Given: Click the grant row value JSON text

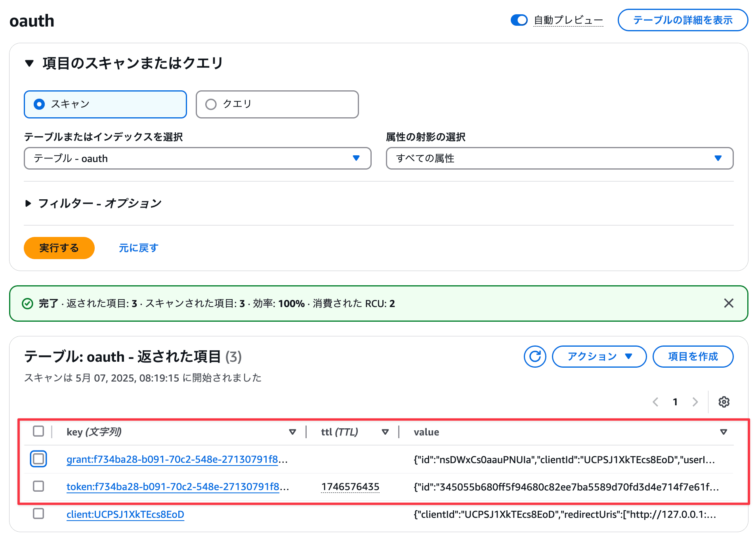Looking at the screenshot, I should tap(564, 460).
